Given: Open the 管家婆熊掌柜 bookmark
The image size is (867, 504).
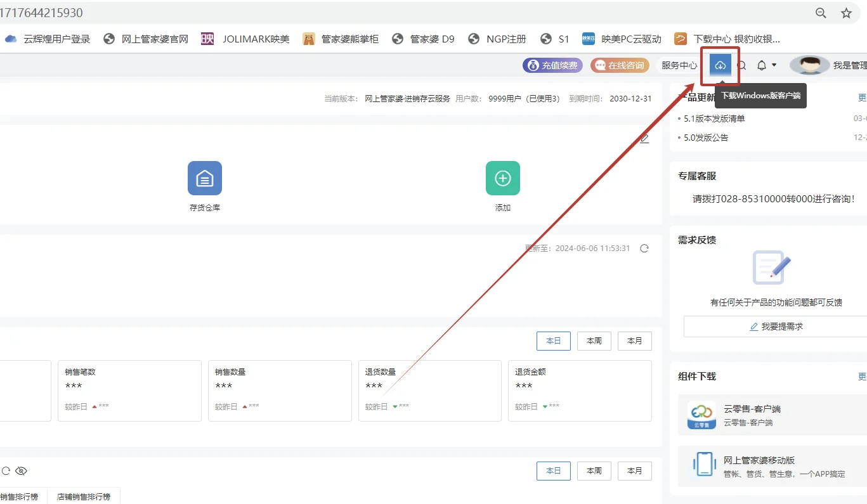Looking at the screenshot, I should click(x=341, y=39).
